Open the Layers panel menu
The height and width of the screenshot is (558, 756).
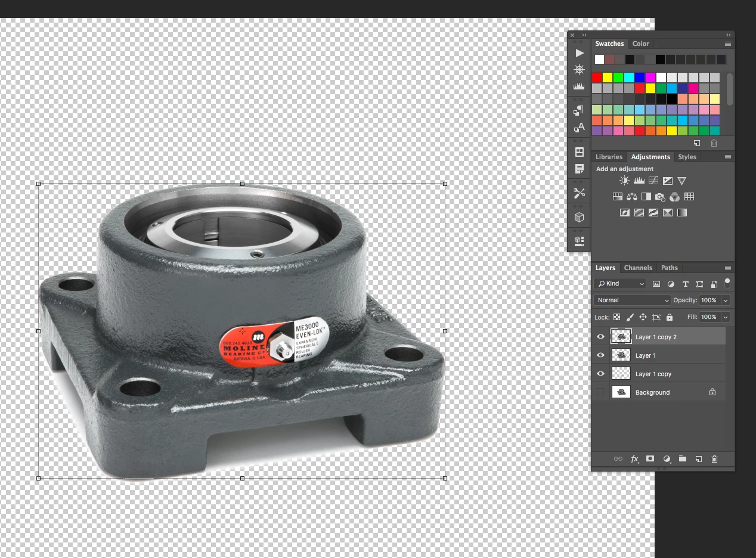[x=728, y=268]
